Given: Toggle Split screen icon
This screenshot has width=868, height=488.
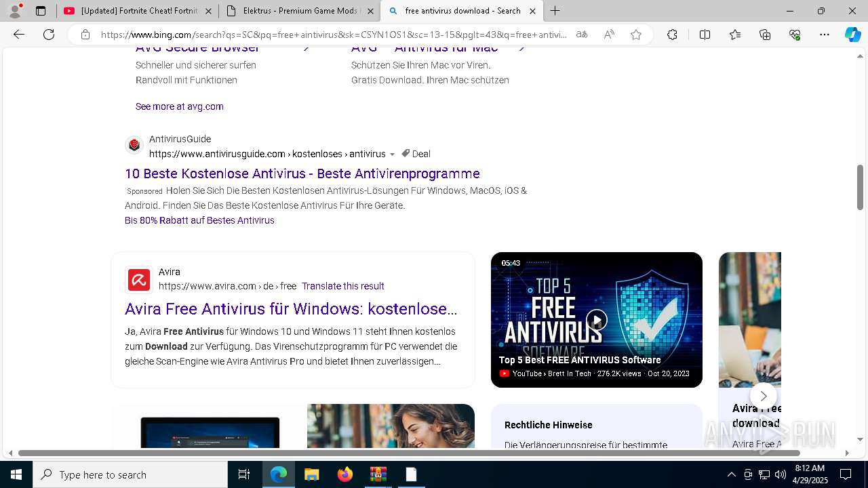Looking at the screenshot, I should [x=705, y=35].
